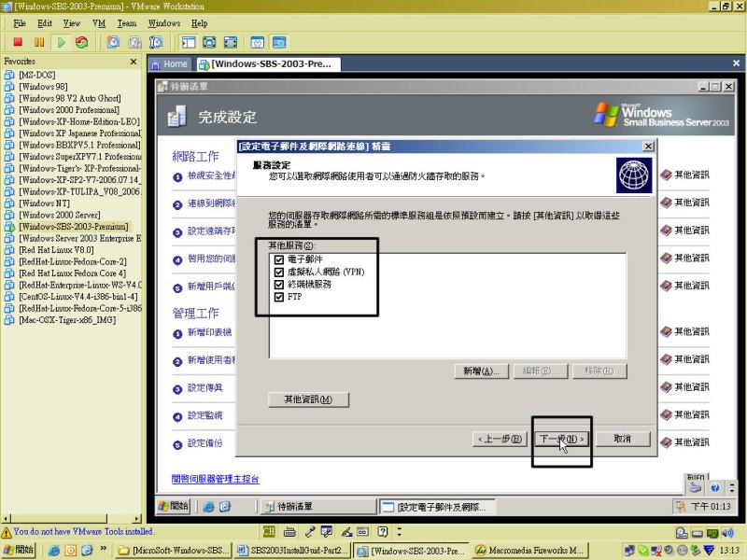The image size is (747, 560).
Task: Click the host taskbar 開始 Start button
Action: pyautogui.click(x=19, y=550)
